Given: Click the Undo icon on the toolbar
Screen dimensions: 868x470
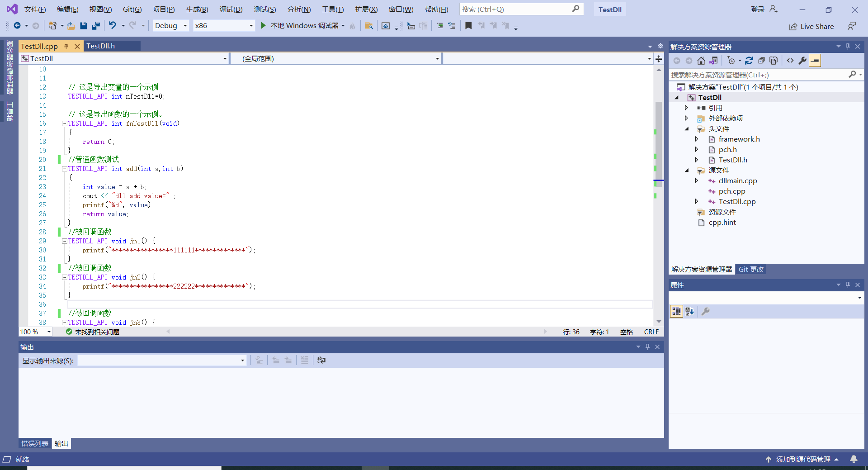Looking at the screenshot, I should coord(113,25).
